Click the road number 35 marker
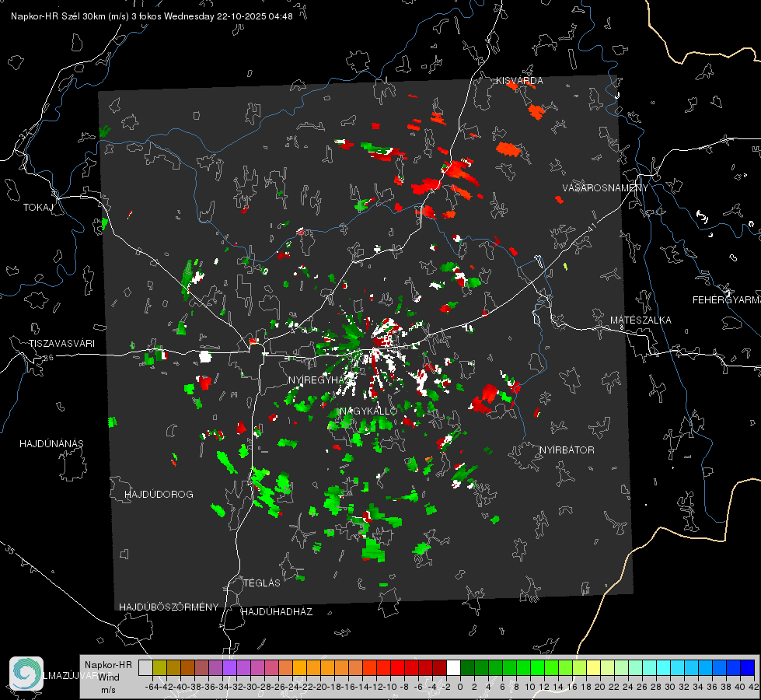The image size is (761, 700). click(x=10, y=550)
